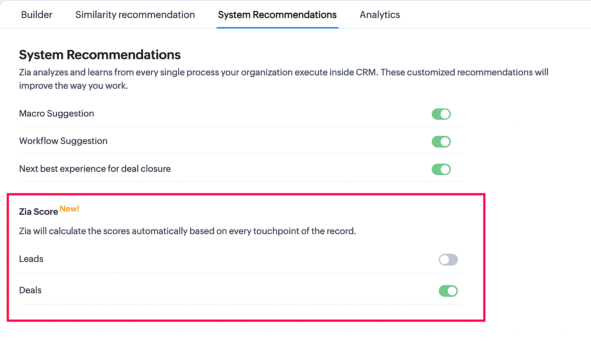The height and width of the screenshot is (364, 591).
Task: Disable Zia Score for Deals
Action: click(x=448, y=291)
